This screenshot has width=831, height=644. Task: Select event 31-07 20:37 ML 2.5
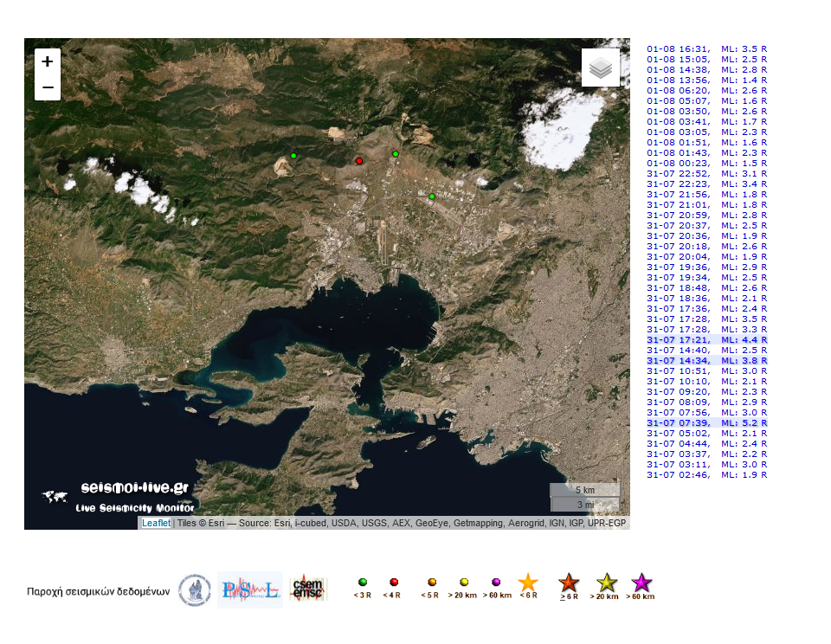pyautogui.click(x=707, y=225)
